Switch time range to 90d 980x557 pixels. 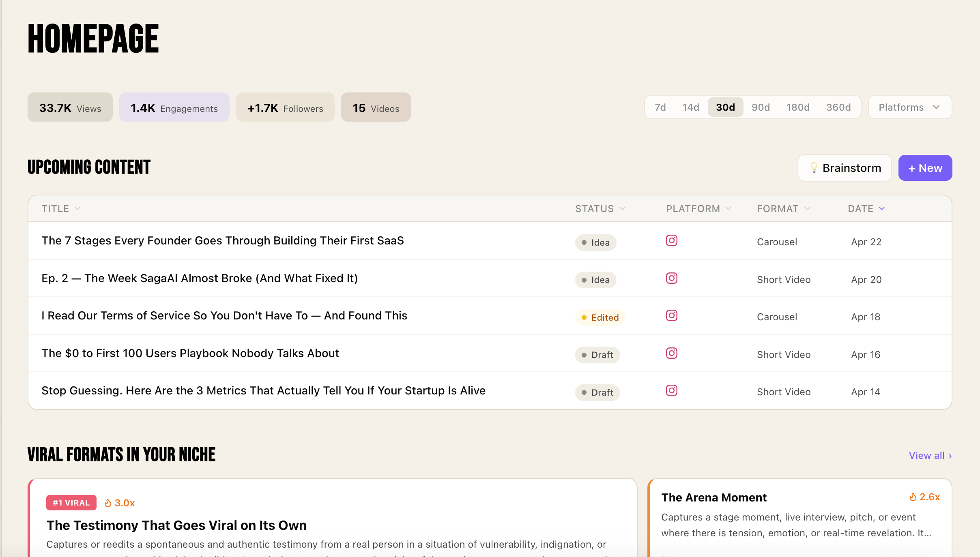pyautogui.click(x=761, y=107)
